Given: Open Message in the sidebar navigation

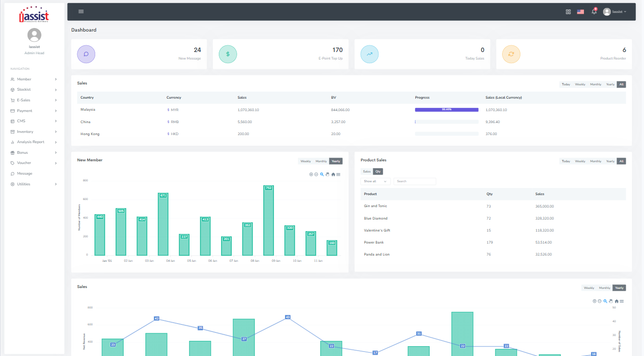Looking at the screenshot, I should [24, 173].
